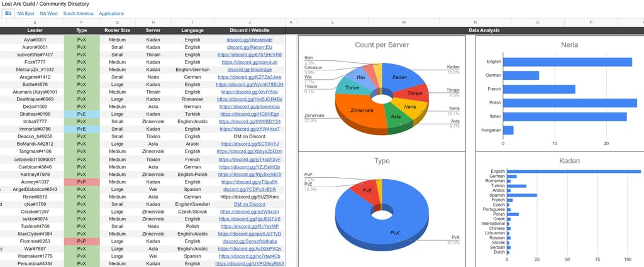
Task: Open discord.gg/phoenixloa link
Action: (x=249, y=107)
